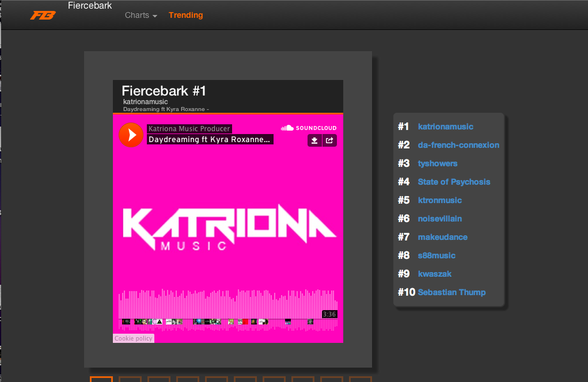Viewport: 588px width, 382px height.
Task: Select noisevillain ranked #6
Action: pyautogui.click(x=439, y=219)
